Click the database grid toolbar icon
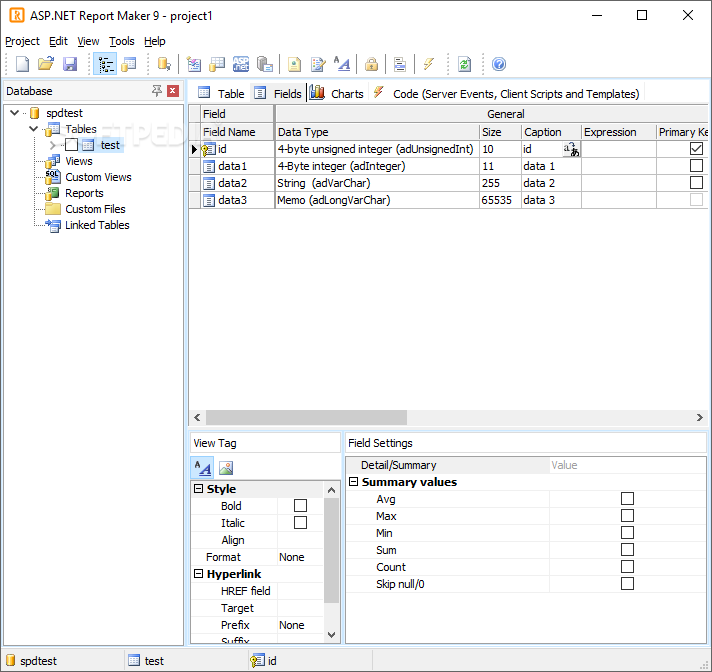This screenshot has height=672, width=712. coord(217,64)
